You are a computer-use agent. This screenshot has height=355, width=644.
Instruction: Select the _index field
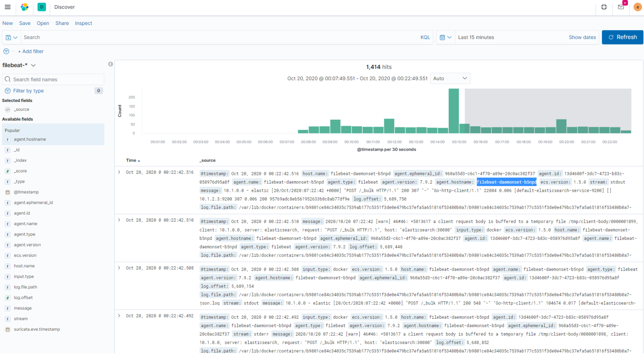coord(20,160)
